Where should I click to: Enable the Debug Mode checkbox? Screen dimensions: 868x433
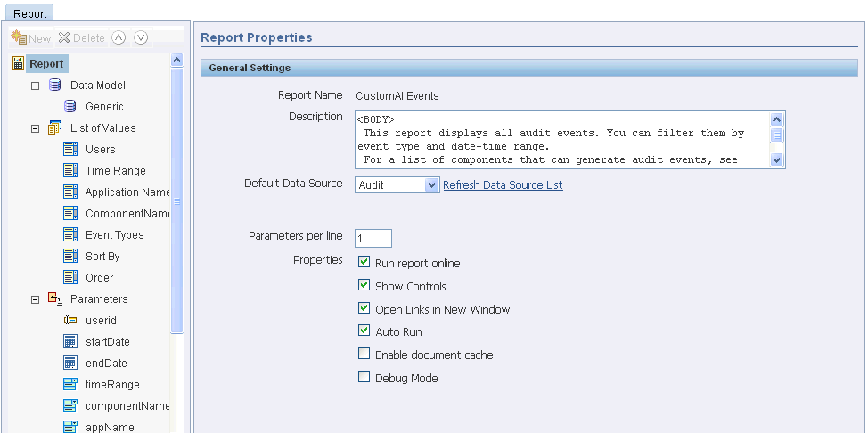pyautogui.click(x=364, y=377)
